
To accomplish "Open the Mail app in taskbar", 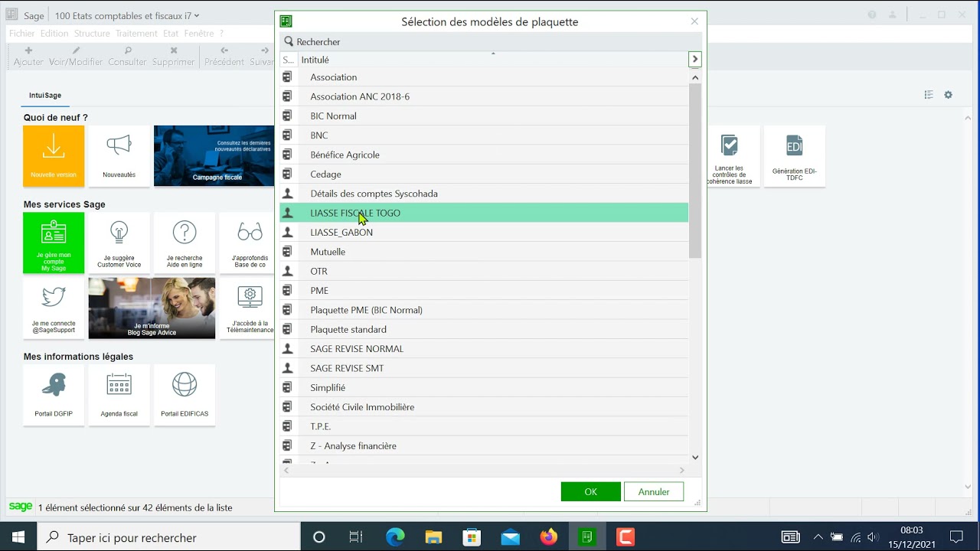I will pos(510,537).
